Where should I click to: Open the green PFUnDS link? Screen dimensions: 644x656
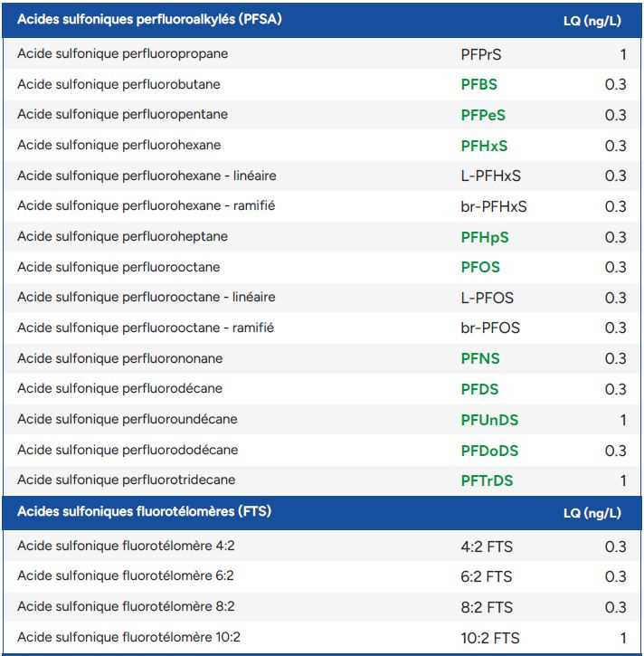489,420
